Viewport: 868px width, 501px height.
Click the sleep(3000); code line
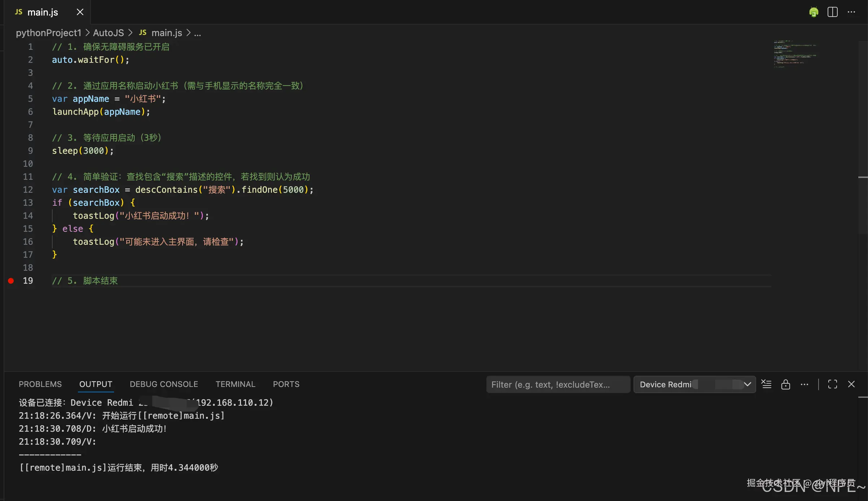pyautogui.click(x=83, y=151)
